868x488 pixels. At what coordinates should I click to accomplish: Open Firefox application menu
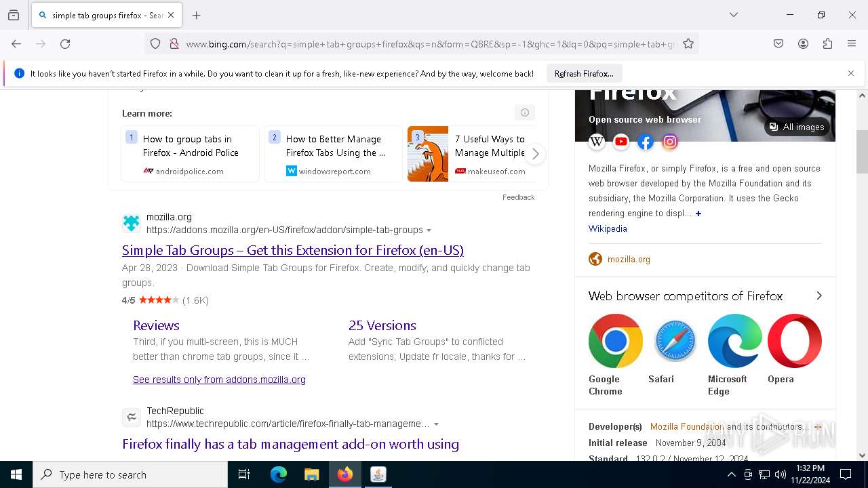click(x=852, y=44)
